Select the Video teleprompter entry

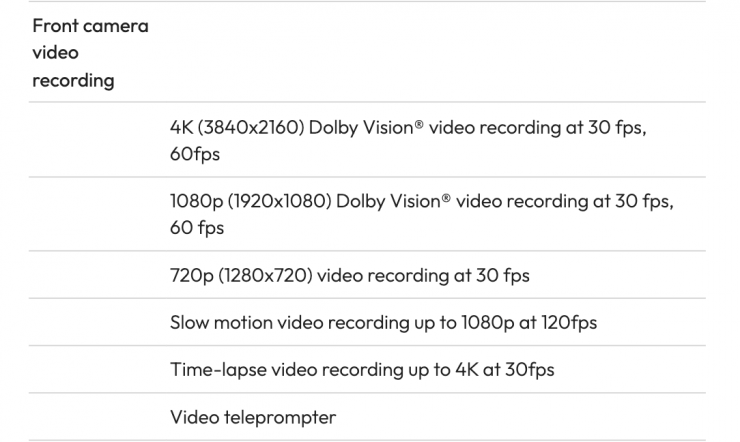point(253,416)
